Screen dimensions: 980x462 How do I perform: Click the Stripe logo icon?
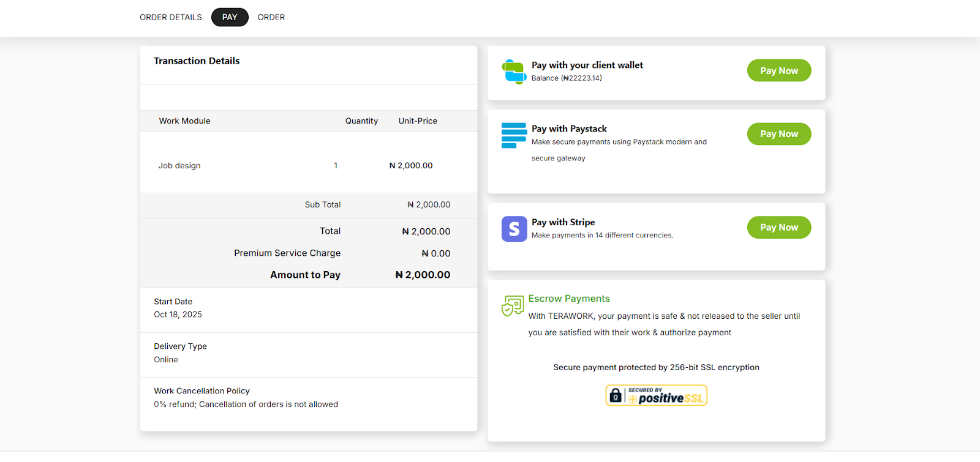(514, 229)
